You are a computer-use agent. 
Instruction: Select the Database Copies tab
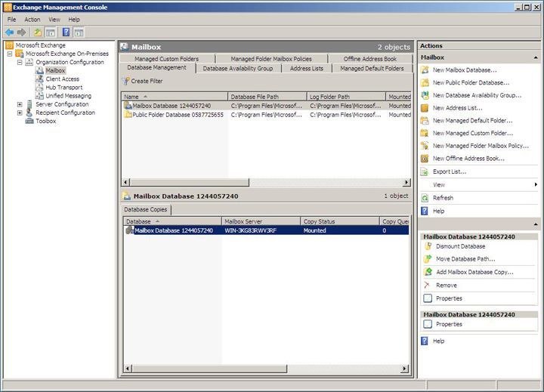pyautogui.click(x=146, y=209)
